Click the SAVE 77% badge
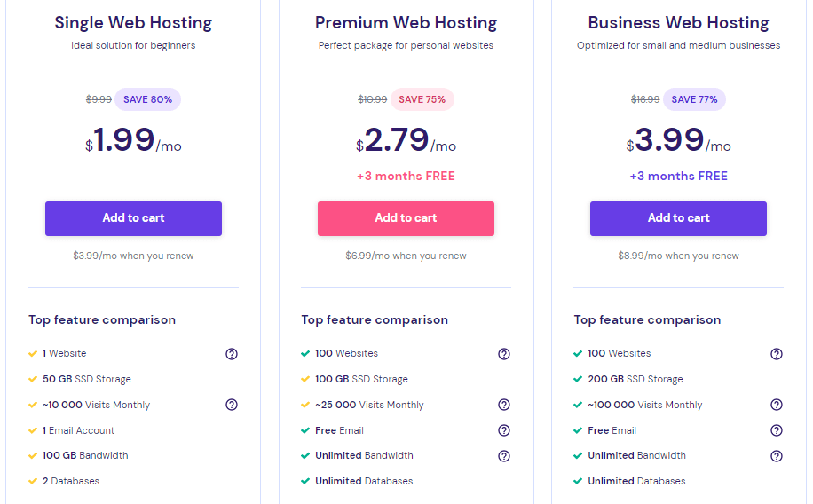 pos(694,99)
